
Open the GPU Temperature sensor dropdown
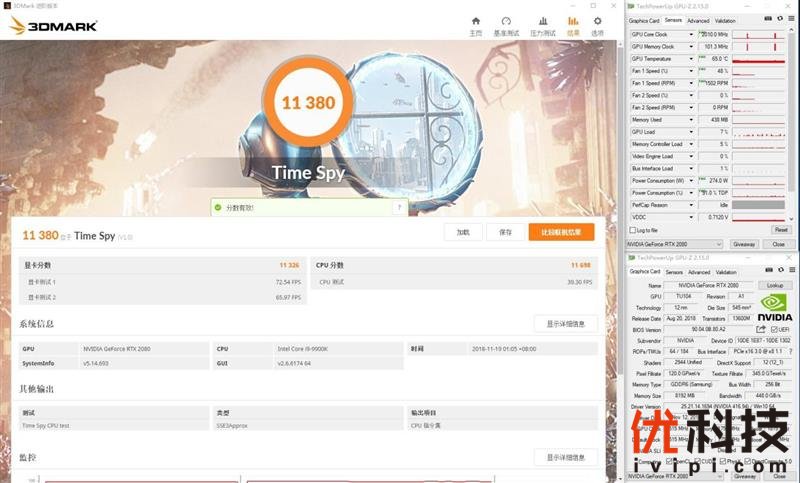tap(691, 59)
